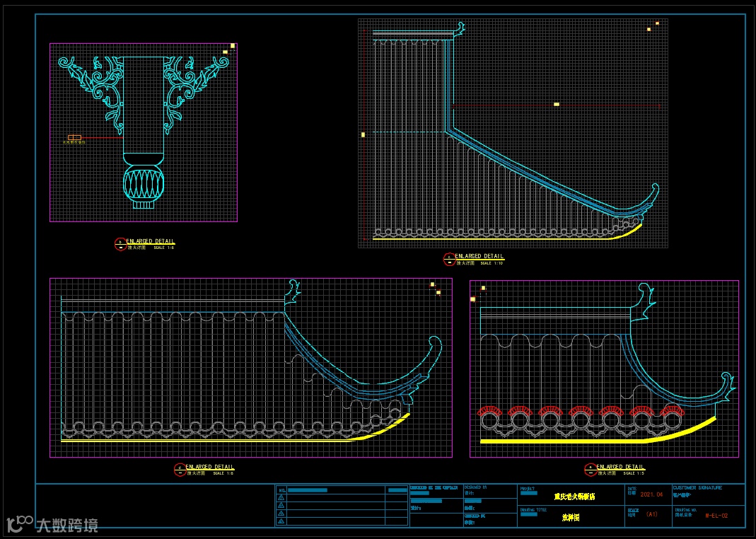Click the first revision triangle below NO.

[x=281, y=497]
